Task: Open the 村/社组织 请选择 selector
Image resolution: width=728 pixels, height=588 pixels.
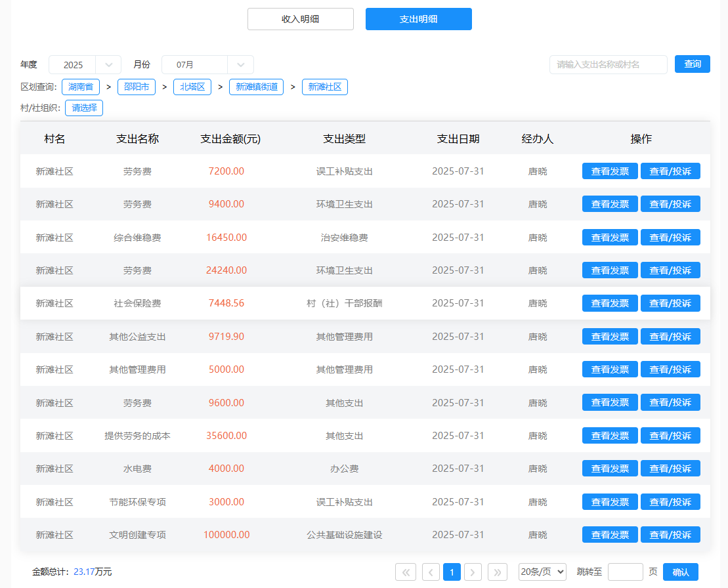Action: coord(84,108)
